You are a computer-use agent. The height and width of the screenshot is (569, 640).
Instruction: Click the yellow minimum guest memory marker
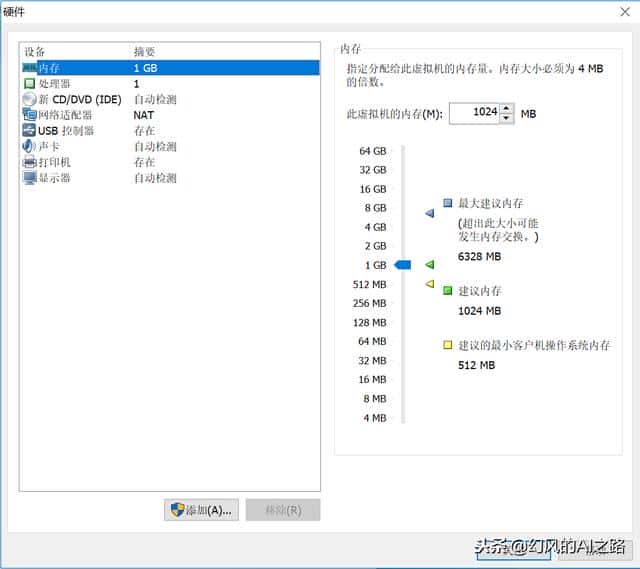click(x=429, y=283)
